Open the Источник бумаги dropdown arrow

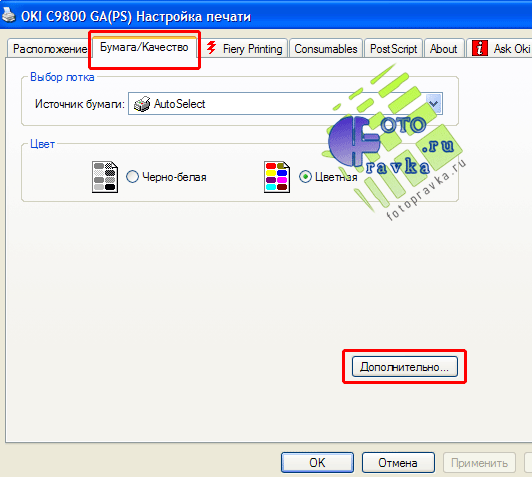[434, 103]
